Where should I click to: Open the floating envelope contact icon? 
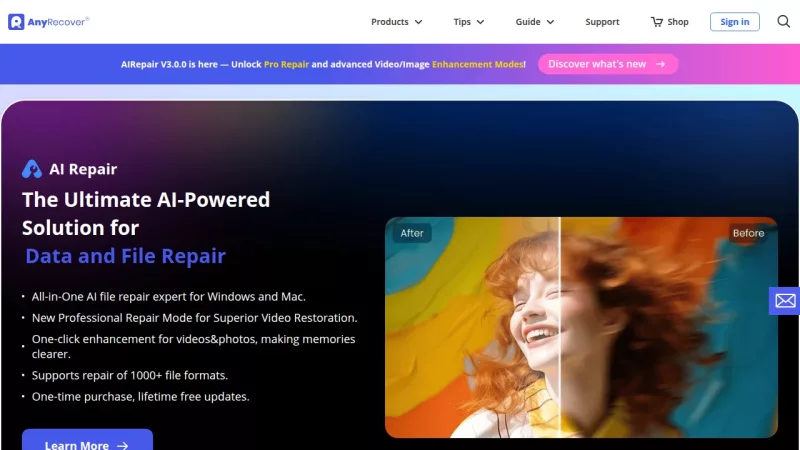coord(785,301)
